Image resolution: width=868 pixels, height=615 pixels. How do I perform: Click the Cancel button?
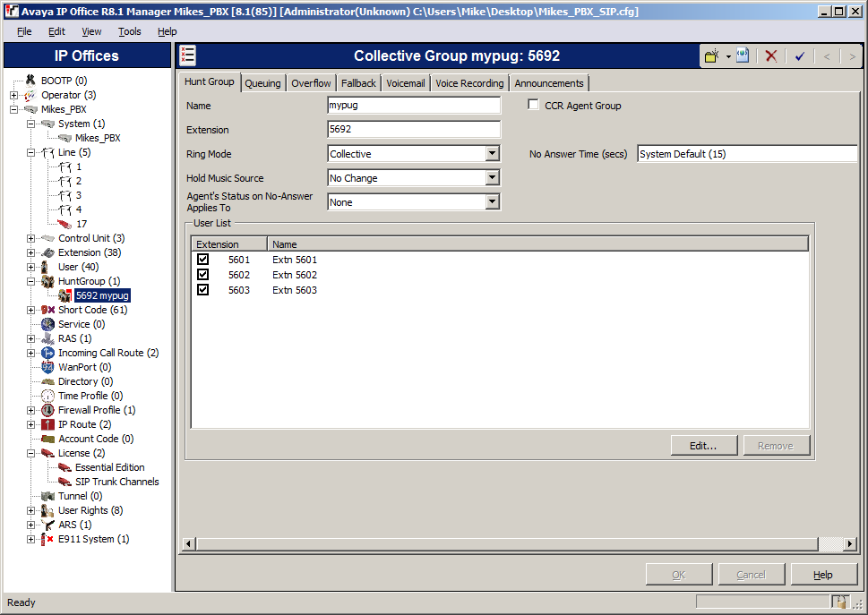coord(752,575)
